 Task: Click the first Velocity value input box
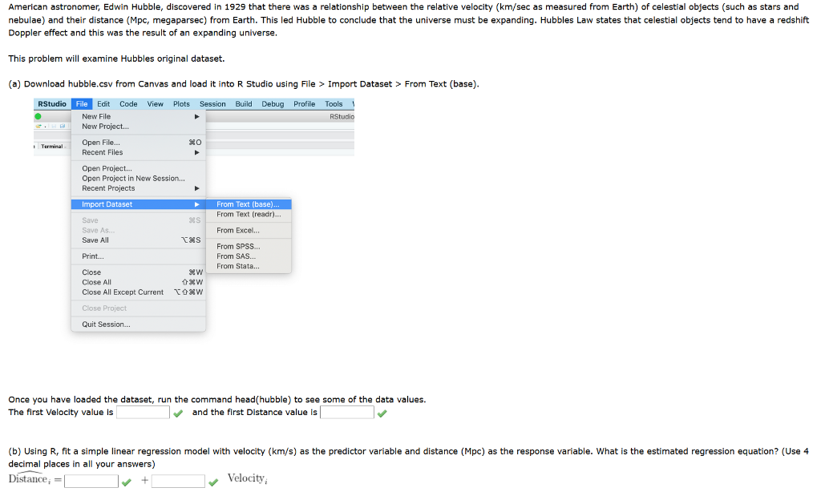click(x=143, y=412)
